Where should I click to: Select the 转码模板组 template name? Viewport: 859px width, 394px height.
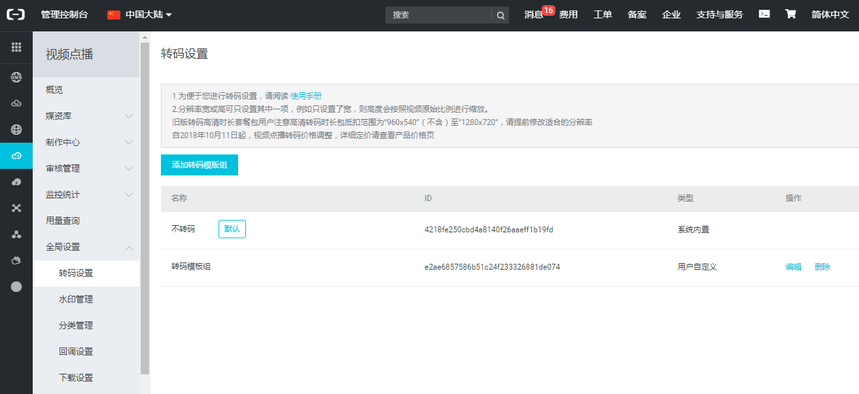pyautogui.click(x=191, y=267)
